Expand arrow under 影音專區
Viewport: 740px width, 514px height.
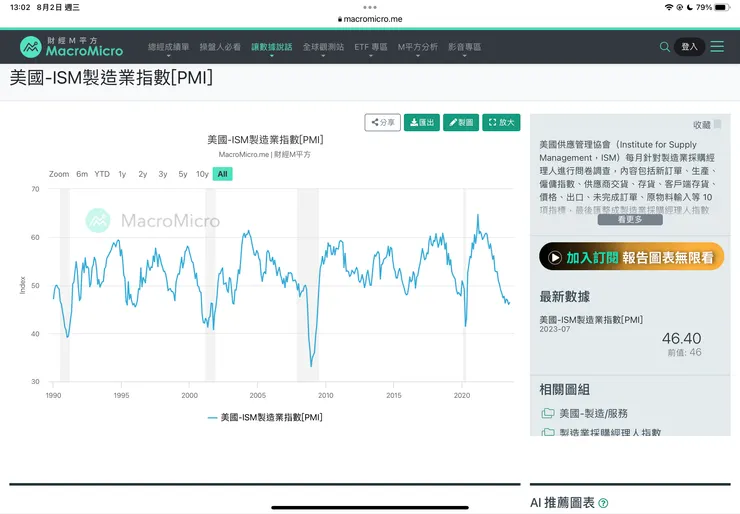(464, 56)
